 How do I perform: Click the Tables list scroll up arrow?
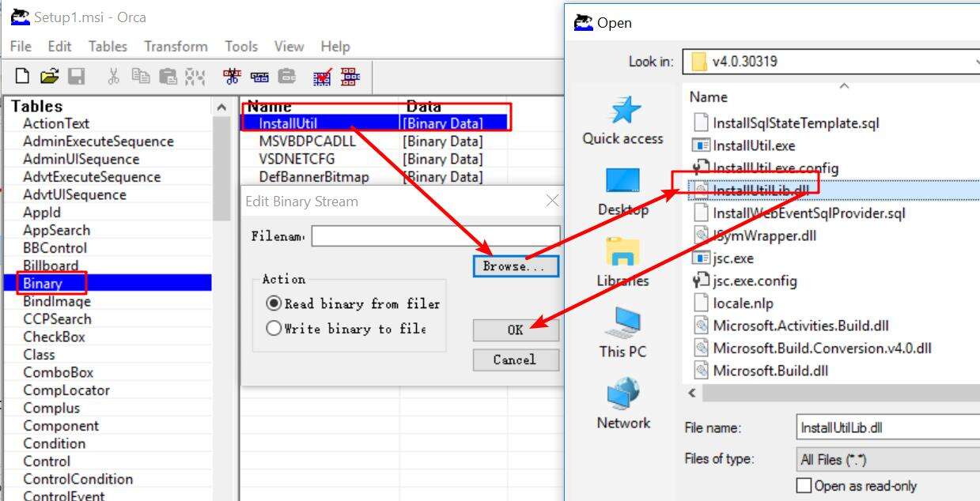(x=222, y=107)
